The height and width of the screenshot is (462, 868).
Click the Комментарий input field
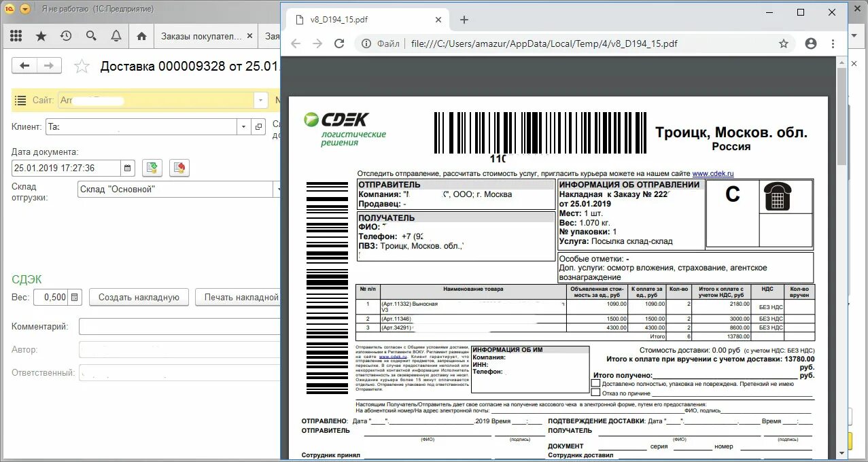click(x=180, y=326)
